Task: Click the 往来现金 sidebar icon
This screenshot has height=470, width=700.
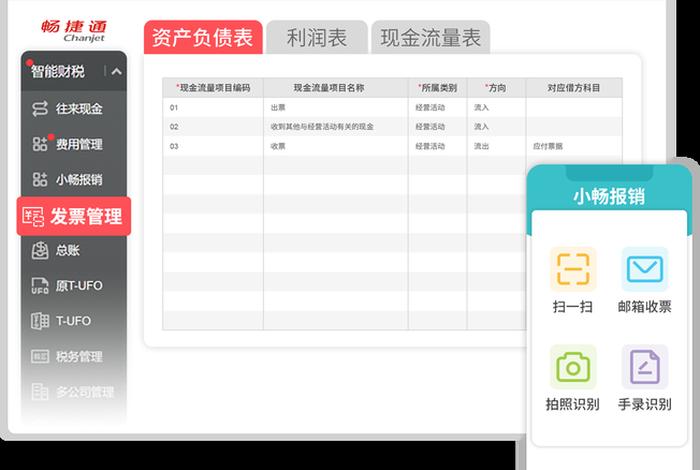Action: 40,108
